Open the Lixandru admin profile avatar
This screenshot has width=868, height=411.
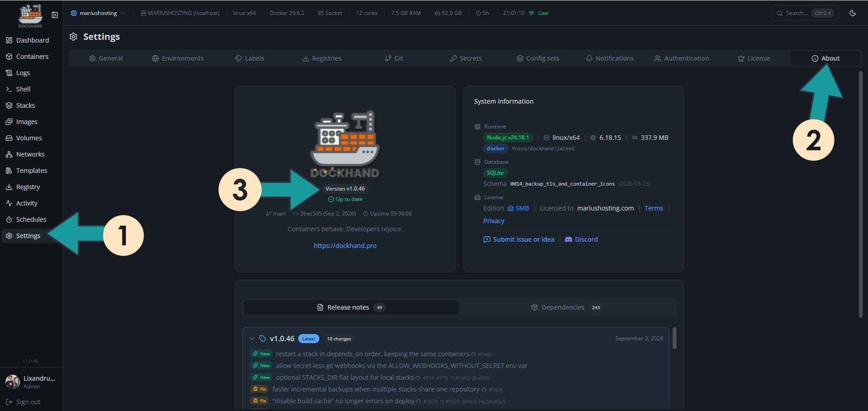pos(13,382)
